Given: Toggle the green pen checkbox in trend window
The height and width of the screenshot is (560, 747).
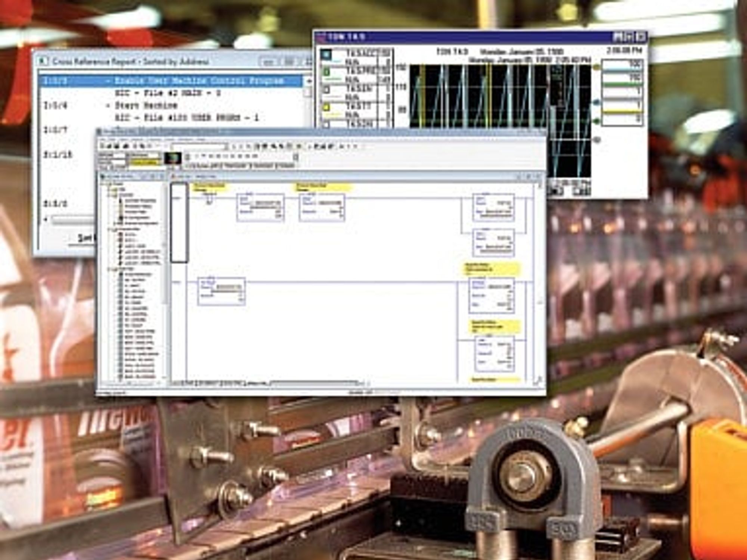Looking at the screenshot, I should pos(326,72).
